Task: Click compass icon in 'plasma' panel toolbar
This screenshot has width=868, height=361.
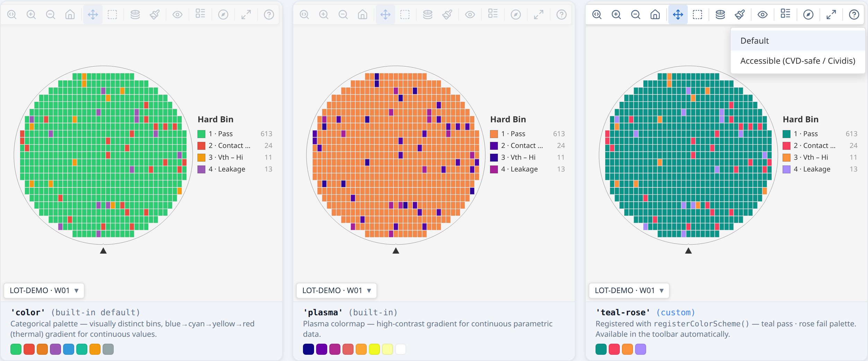Action: click(x=516, y=15)
